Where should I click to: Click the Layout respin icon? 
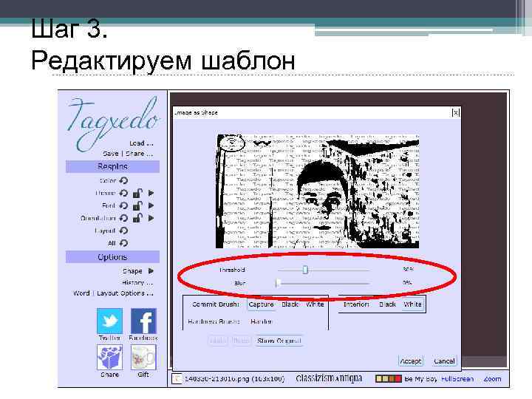coord(124,231)
